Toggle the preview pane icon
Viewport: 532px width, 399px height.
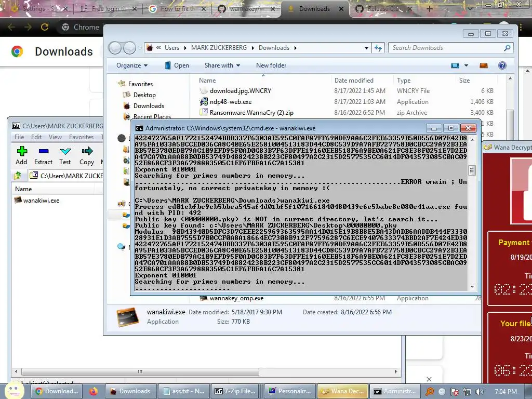[484, 65]
